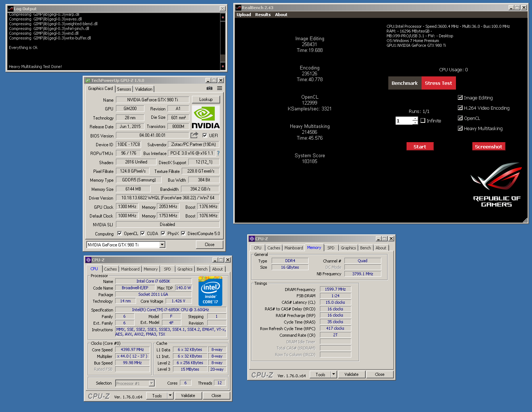
Task: Click the Core Voltage value 1.426 V
Action: [178, 301]
